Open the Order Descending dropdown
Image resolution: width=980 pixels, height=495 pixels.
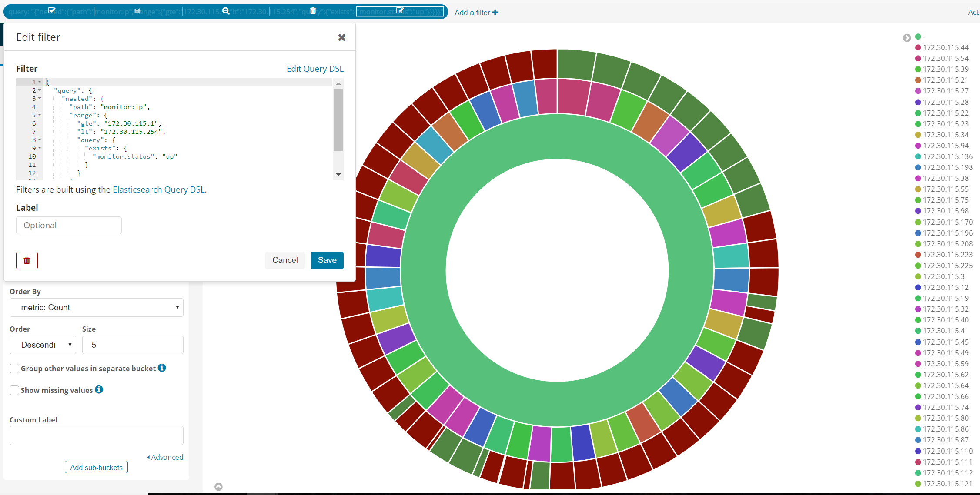[43, 345]
